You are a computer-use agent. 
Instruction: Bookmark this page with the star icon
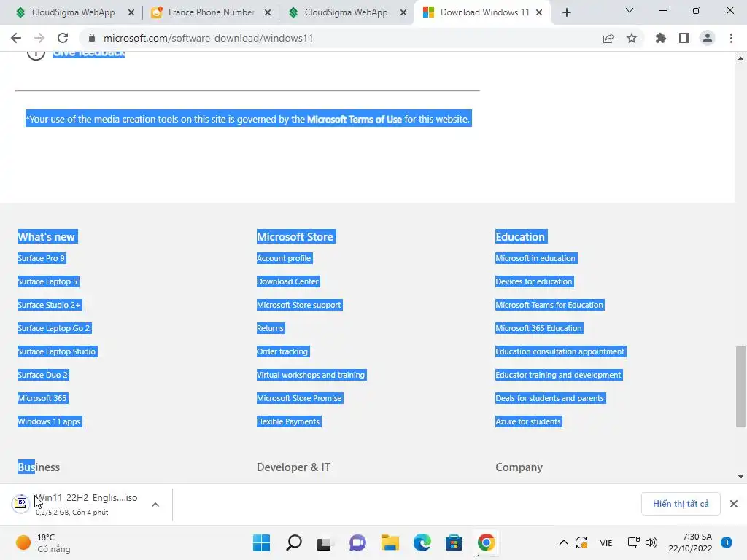(632, 38)
